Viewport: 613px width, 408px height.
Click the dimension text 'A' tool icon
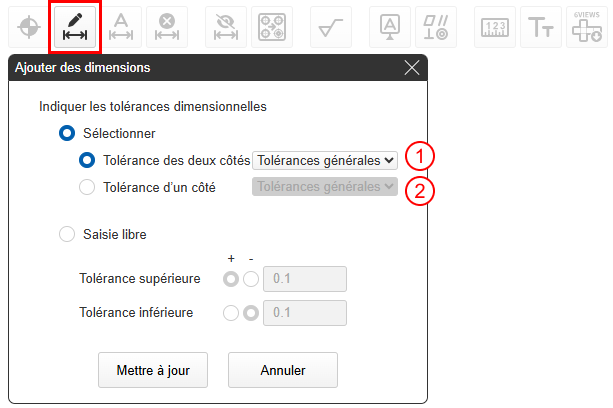pos(121,27)
